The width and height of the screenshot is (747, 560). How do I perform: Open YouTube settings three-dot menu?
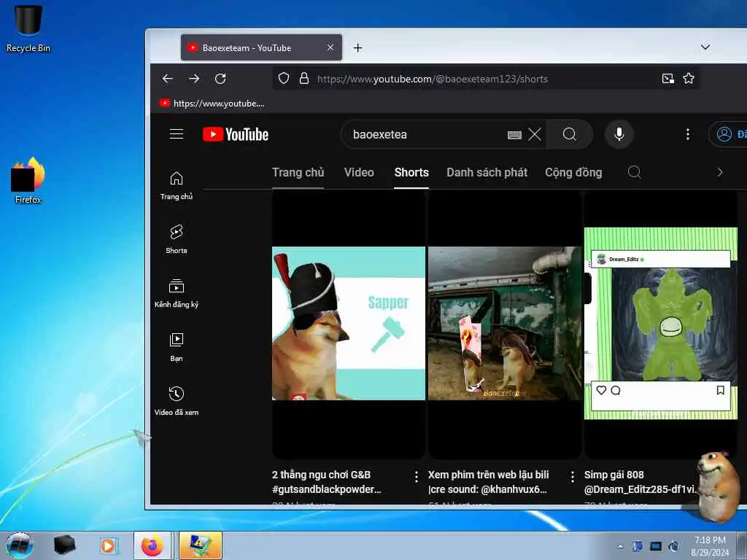[687, 134]
